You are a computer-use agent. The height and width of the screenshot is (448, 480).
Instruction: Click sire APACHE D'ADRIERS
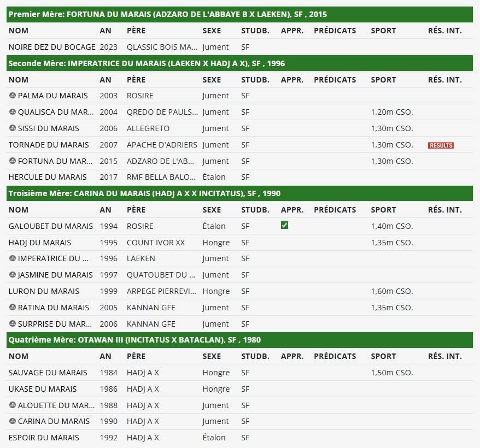click(x=162, y=145)
